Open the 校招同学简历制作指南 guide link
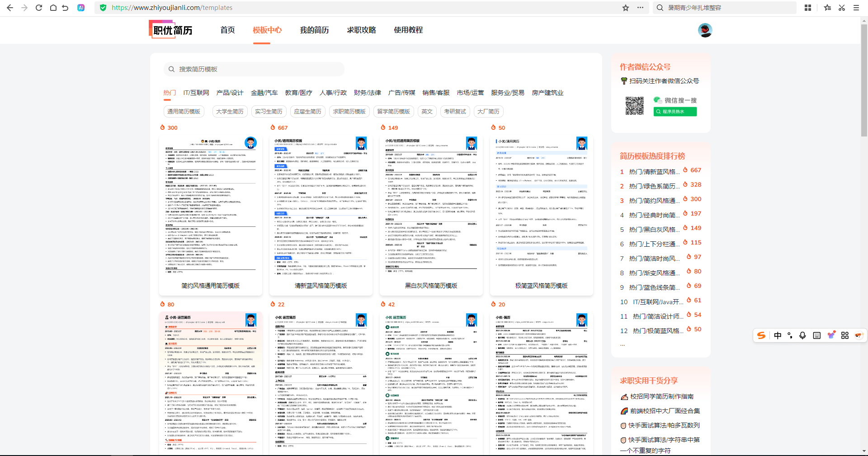The width and height of the screenshot is (868, 456). click(661, 396)
